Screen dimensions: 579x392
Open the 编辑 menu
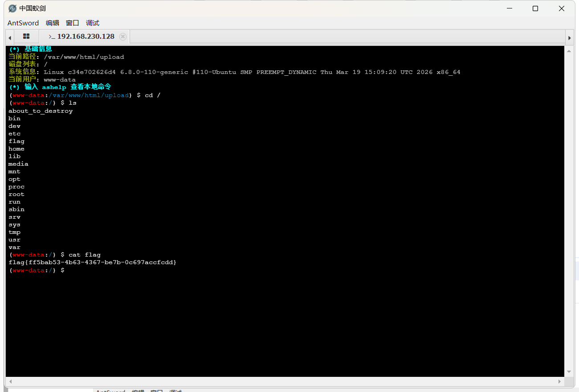pos(53,23)
